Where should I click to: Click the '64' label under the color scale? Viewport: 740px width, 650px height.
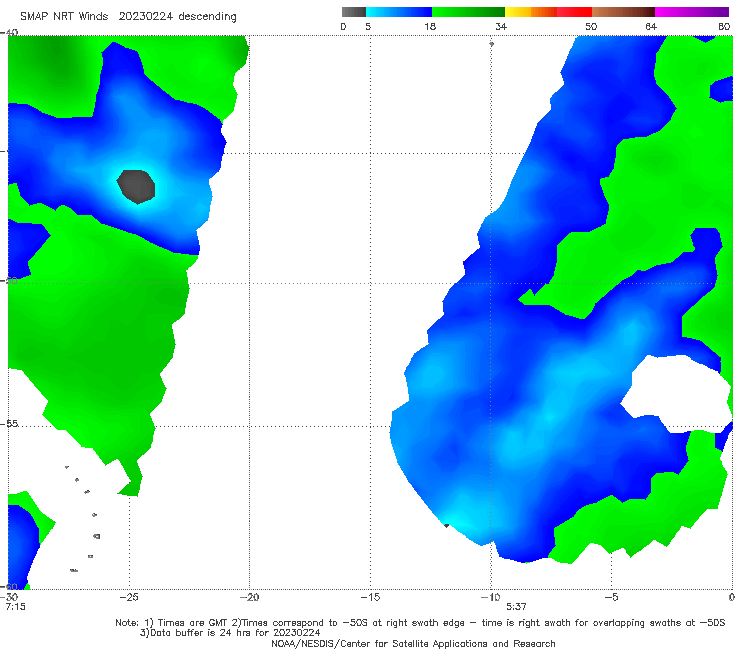[651, 27]
